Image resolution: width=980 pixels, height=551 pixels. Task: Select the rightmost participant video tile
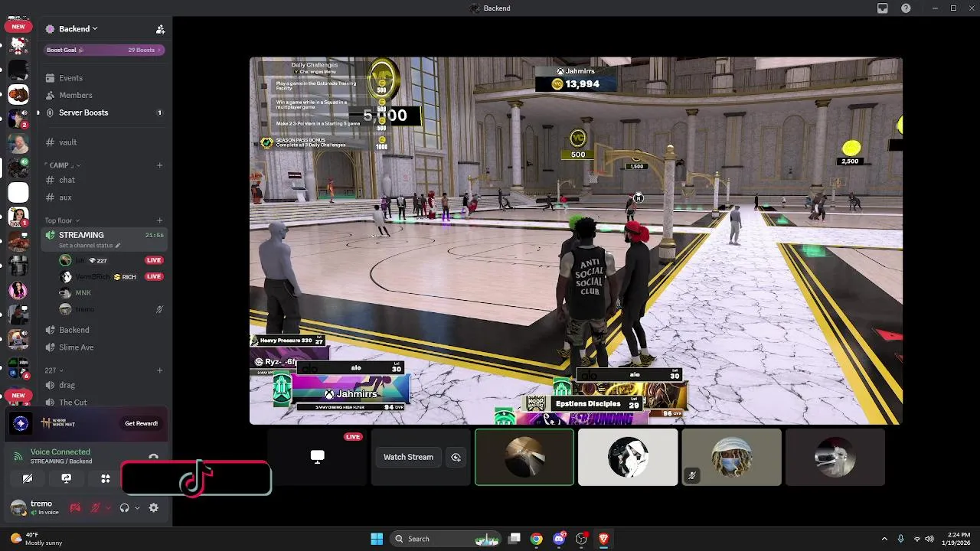pyautogui.click(x=835, y=457)
